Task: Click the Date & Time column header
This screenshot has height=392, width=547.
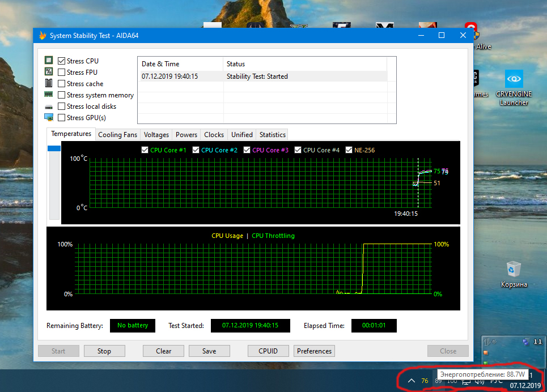Action: coord(180,64)
